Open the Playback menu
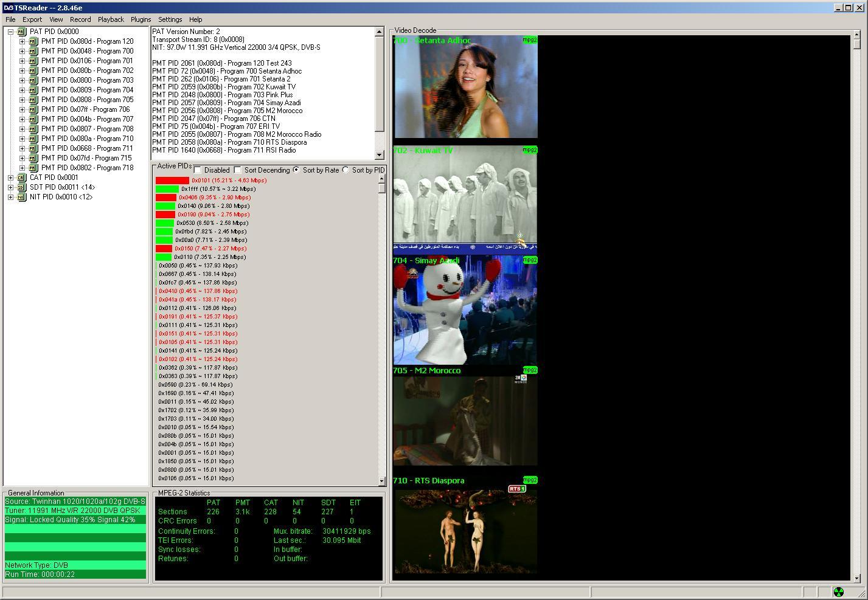The image size is (868, 600). pos(111,19)
